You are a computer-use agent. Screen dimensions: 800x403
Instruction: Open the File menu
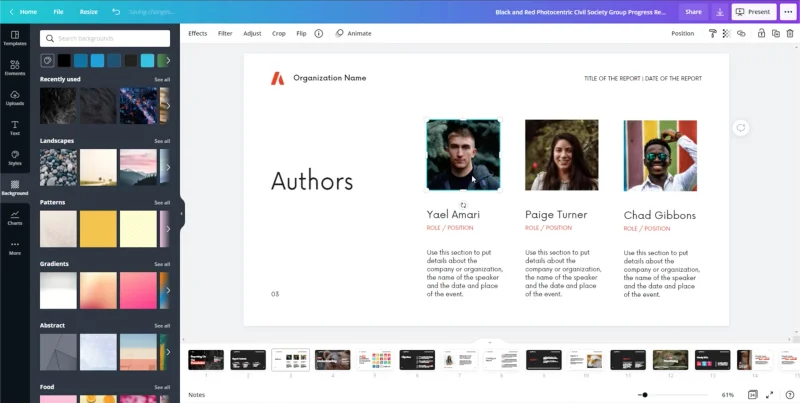59,12
